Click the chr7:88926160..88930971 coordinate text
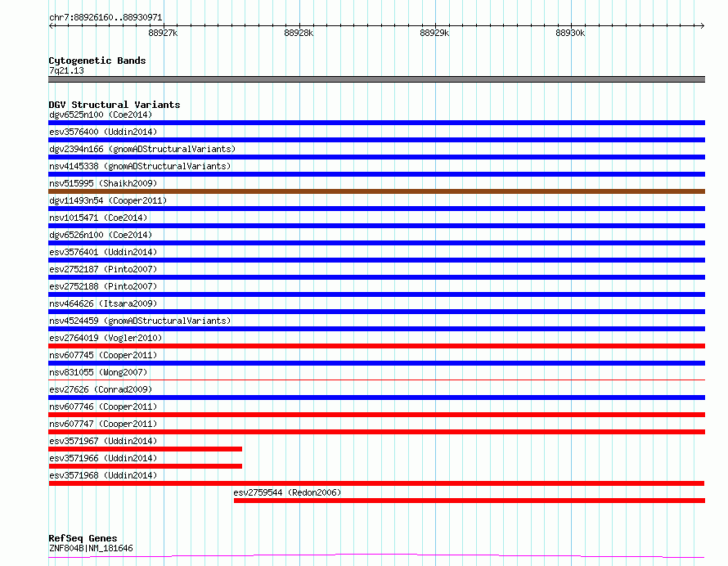 tap(106, 18)
